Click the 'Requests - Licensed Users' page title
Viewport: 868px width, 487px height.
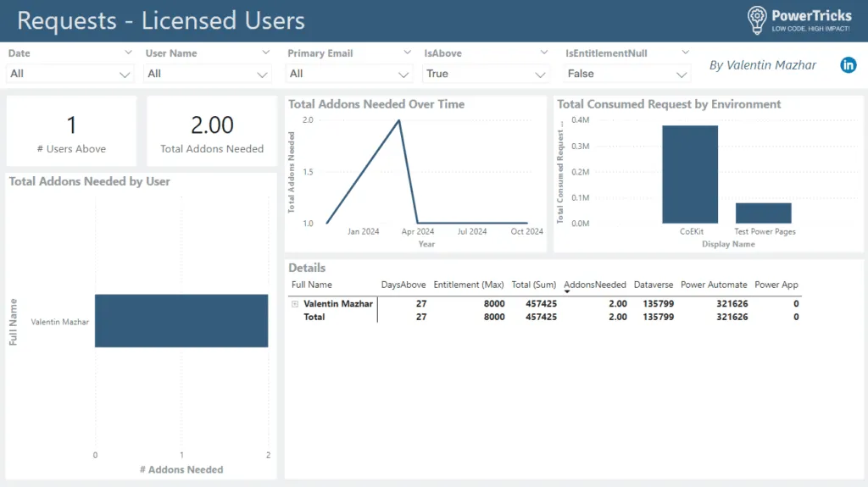point(160,20)
